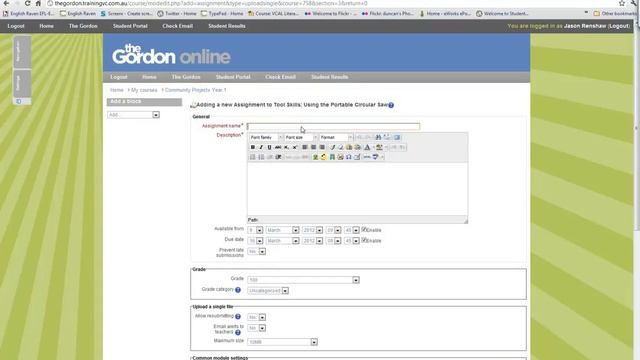Open the Font family dropdown
The width and height of the screenshot is (640, 360).
coord(266,137)
